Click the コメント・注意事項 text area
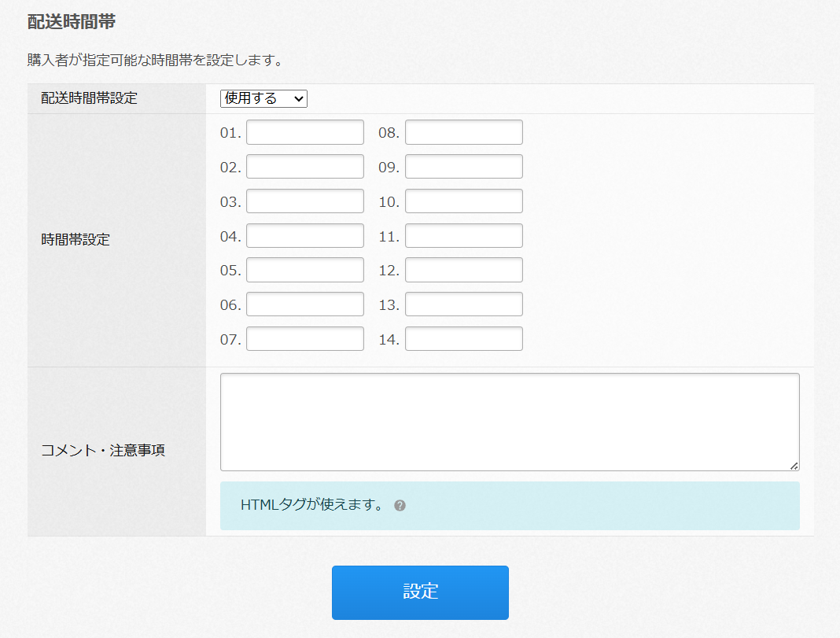 (x=509, y=422)
